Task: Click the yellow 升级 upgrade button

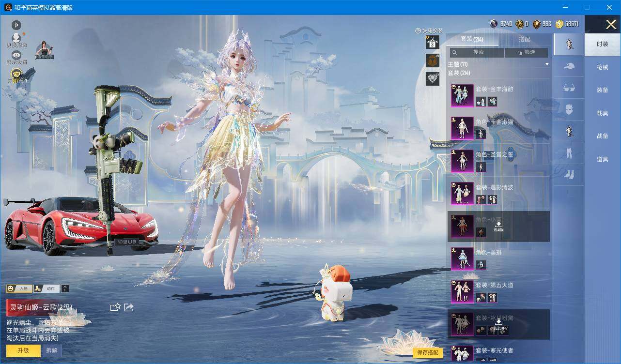Action: pyautogui.click(x=23, y=350)
